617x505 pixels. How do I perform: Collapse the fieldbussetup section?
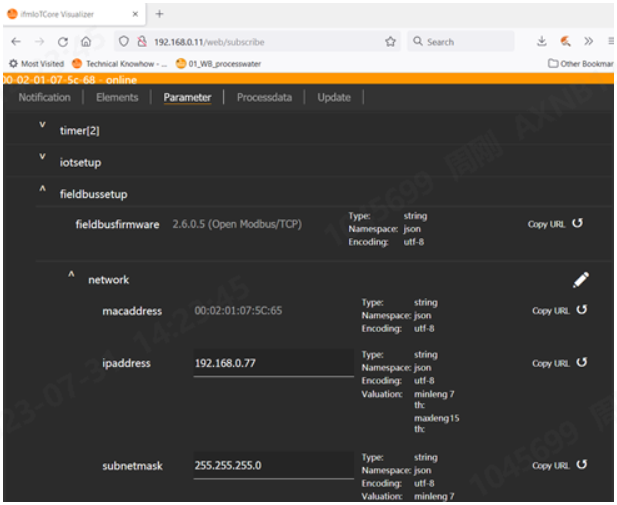click(42, 189)
